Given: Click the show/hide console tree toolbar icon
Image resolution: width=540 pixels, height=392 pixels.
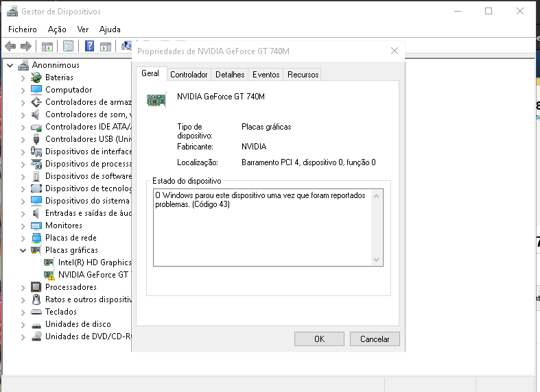Looking at the screenshot, I should [x=47, y=46].
